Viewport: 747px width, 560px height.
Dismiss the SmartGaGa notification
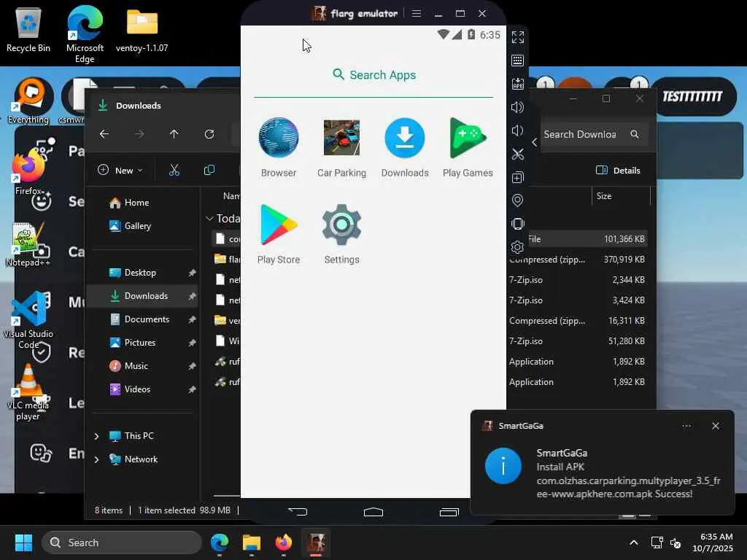pyautogui.click(x=716, y=426)
